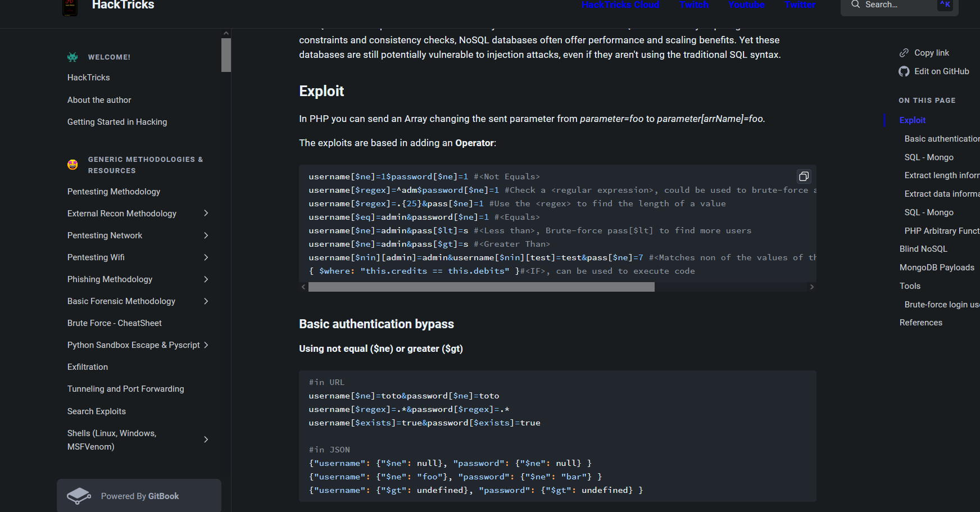This screenshot has height=512, width=980.
Task: Click the GitHub icon next to Edit on GitHub
Action: [x=904, y=71]
